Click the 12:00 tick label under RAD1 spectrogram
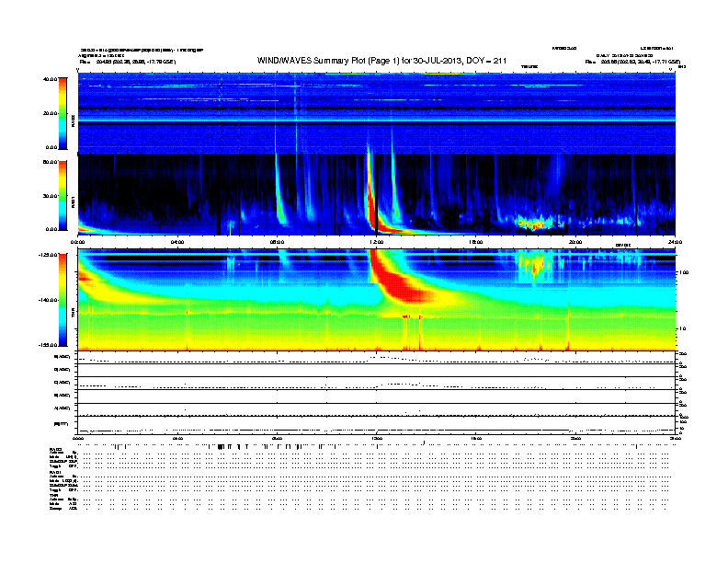The height and width of the screenshot is (563, 728). pyautogui.click(x=377, y=242)
